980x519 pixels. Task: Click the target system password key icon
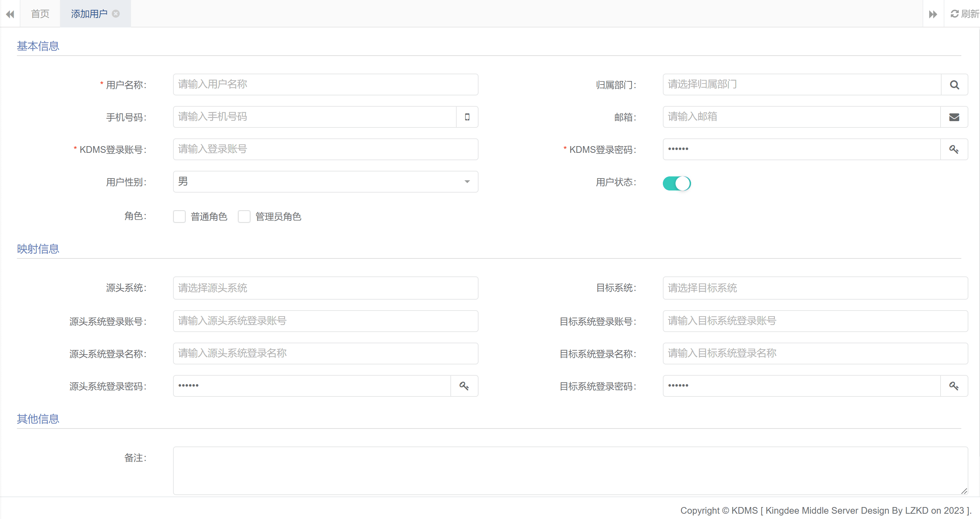pyautogui.click(x=954, y=386)
